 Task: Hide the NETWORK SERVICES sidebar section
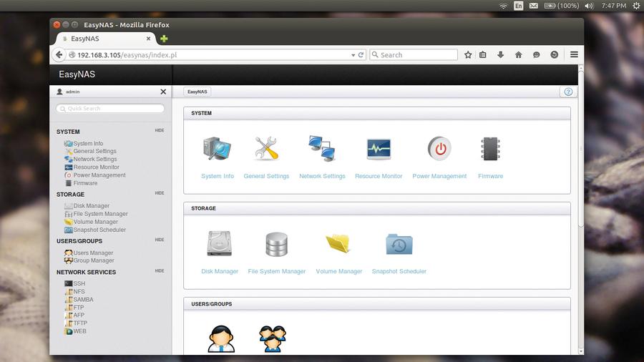[x=160, y=271]
